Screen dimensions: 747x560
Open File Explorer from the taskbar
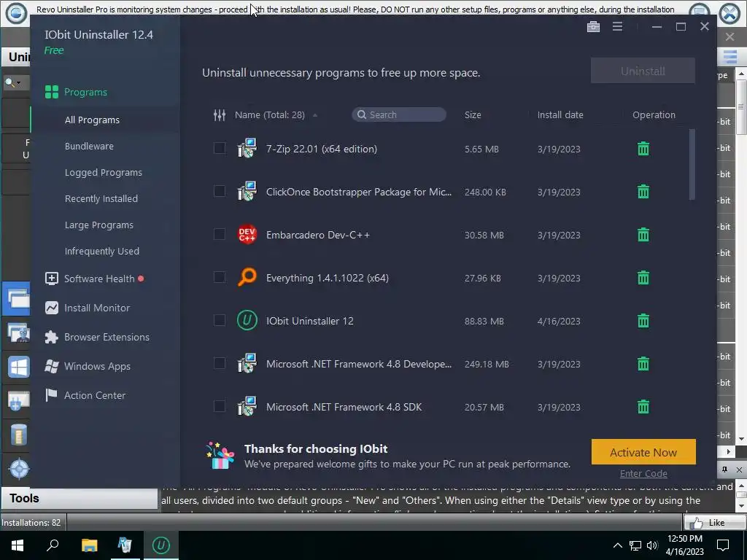(x=89, y=545)
